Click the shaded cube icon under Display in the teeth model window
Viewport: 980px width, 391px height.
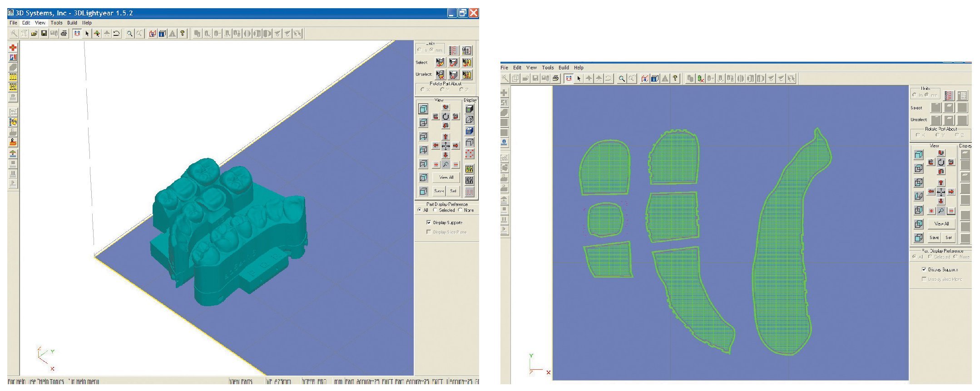470,109
